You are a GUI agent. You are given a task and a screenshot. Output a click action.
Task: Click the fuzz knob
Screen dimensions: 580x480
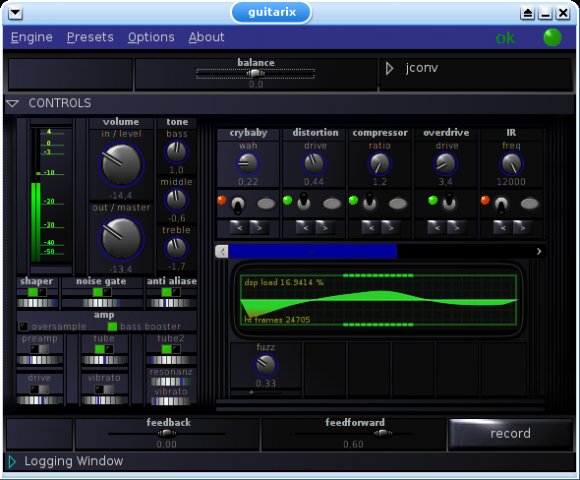pyautogui.click(x=266, y=365)
